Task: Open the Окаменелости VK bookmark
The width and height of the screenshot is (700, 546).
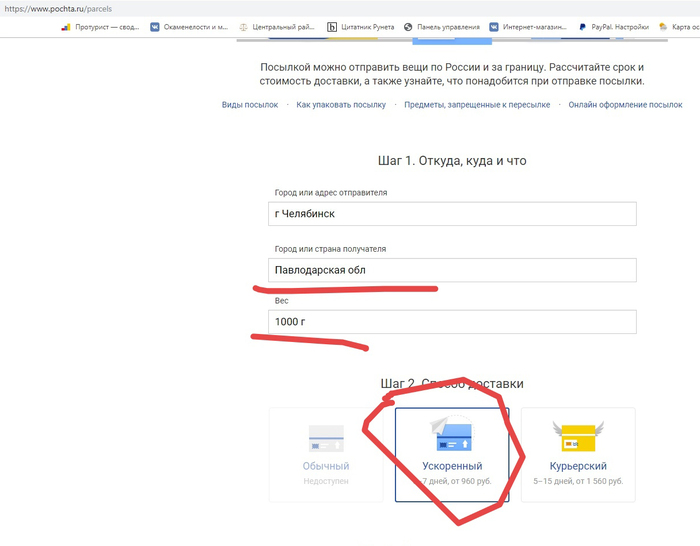Action: pyautogui.click(x=155, y=27)
